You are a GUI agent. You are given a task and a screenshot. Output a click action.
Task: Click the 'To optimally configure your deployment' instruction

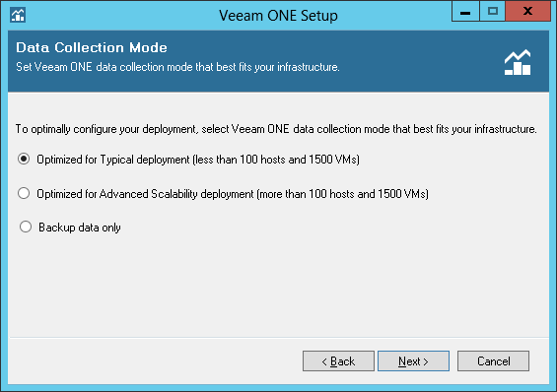pos(276,129)
